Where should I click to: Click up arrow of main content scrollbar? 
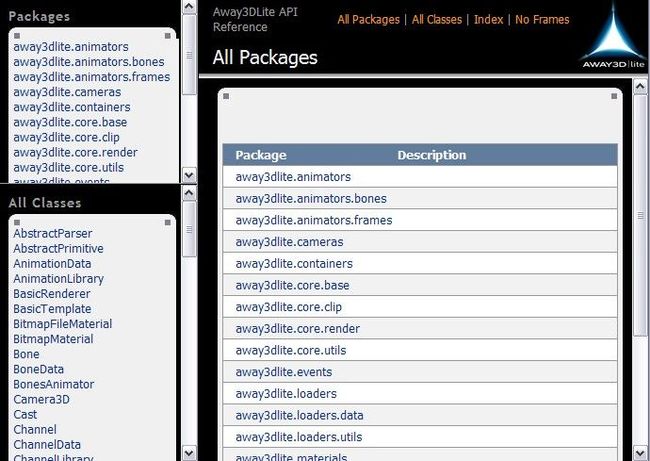click(640, 86)
